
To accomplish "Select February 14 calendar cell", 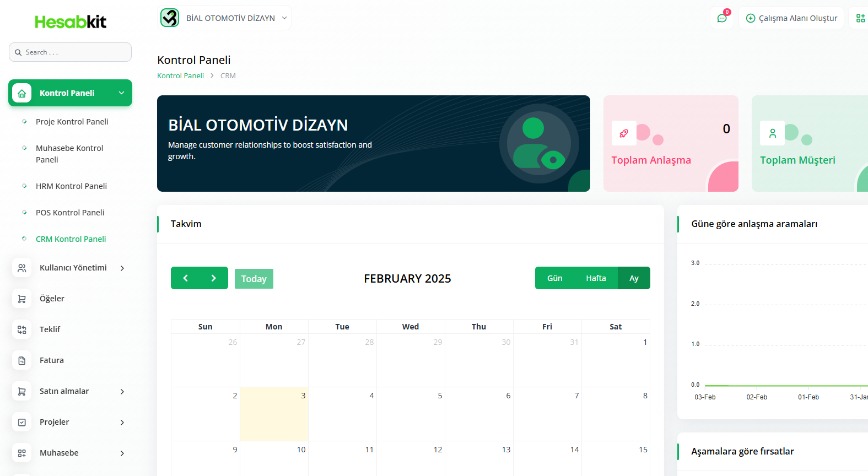I will coord(547,458).
